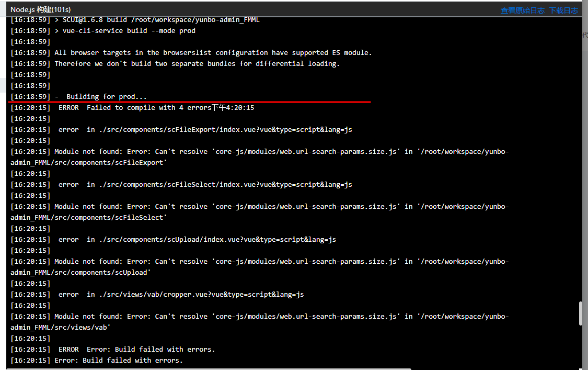This screenshot has width=588, height=370.
Task: Click the 'All browser targets' log line
Action: pyautogui.click(x=191, y=52)
